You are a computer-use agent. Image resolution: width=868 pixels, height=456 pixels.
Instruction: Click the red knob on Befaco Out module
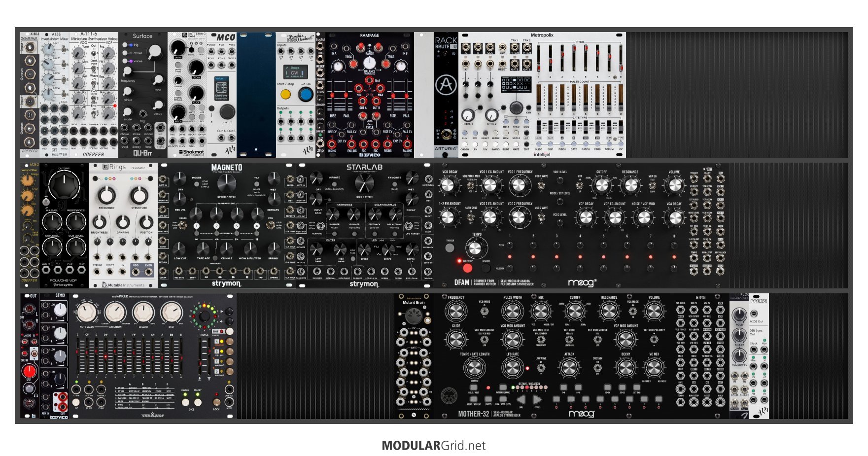point(30,371)
